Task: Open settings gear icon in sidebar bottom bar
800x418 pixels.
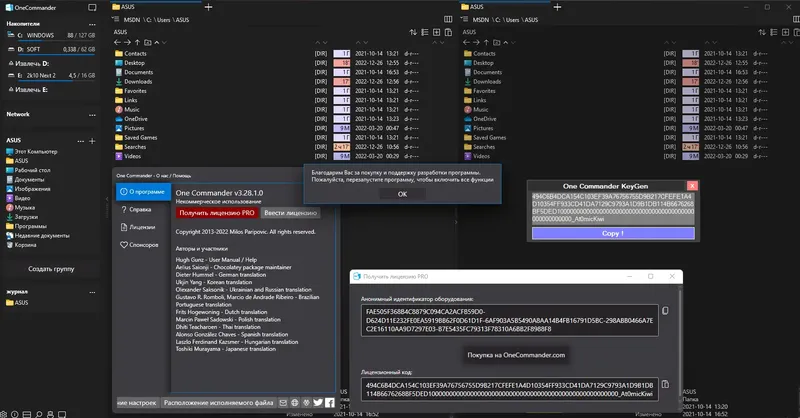Action: tap(4, 414)
